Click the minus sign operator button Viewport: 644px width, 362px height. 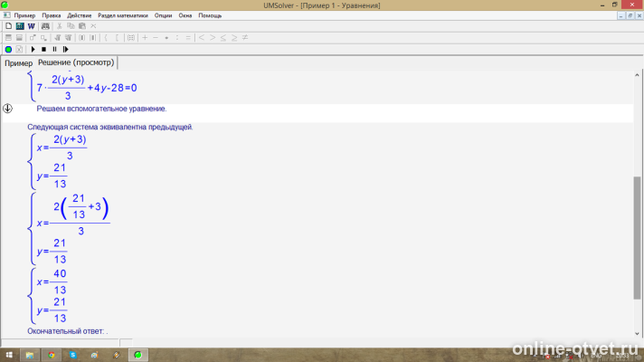pyautogui.click(x=156, y=37)
